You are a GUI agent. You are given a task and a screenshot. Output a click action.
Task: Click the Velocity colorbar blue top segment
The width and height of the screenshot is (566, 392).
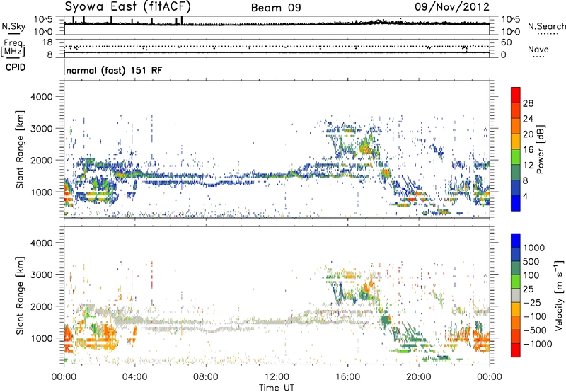(516, 241)
